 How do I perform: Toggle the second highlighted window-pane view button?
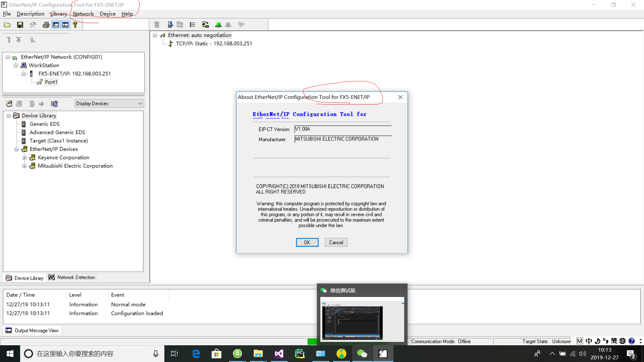(x=65, y=24)
